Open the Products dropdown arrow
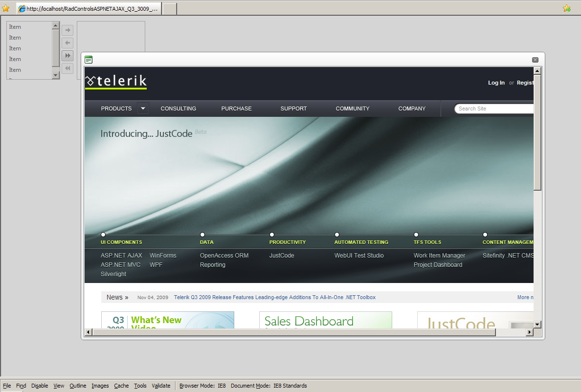This screenshot has width=581, height=392. 143,109
